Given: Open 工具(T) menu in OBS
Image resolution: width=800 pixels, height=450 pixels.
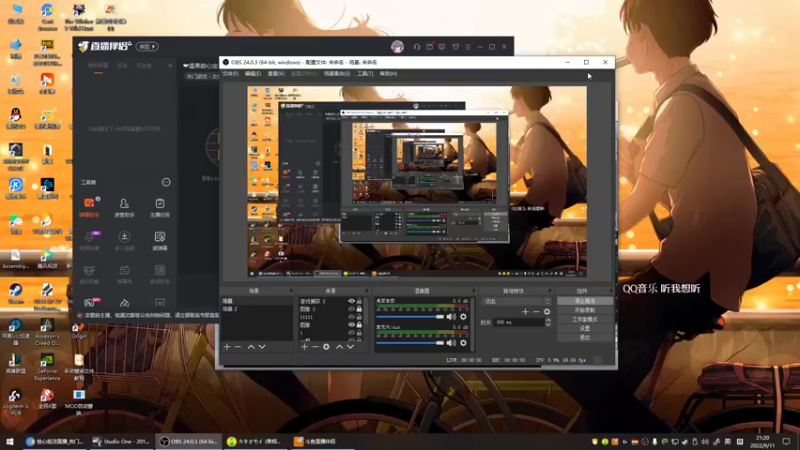Looking at the screenshot, I should click(365, 74).
